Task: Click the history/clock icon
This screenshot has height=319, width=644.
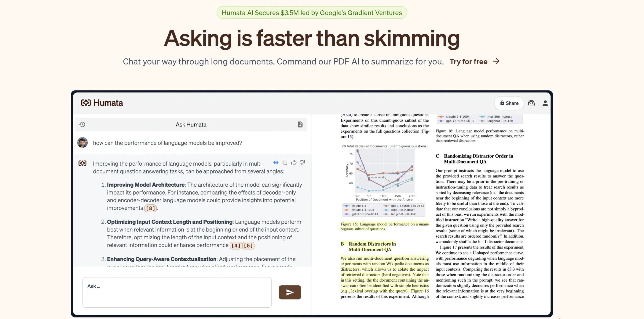Action: point(82,124)
